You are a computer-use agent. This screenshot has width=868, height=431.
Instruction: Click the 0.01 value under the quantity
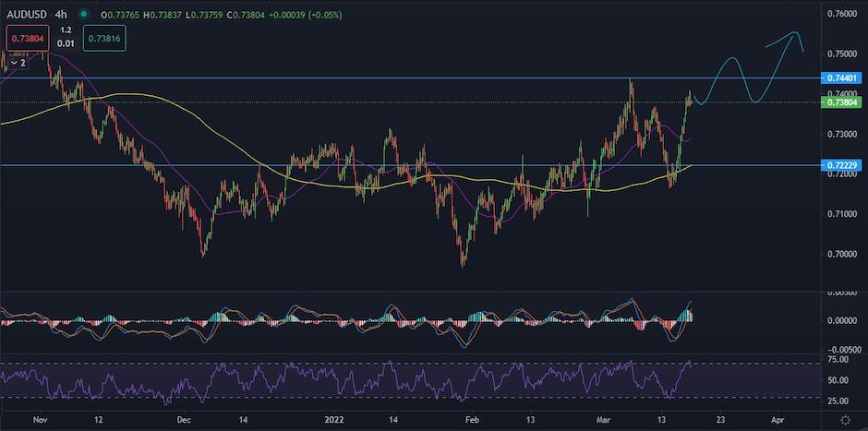coord(66,43)
